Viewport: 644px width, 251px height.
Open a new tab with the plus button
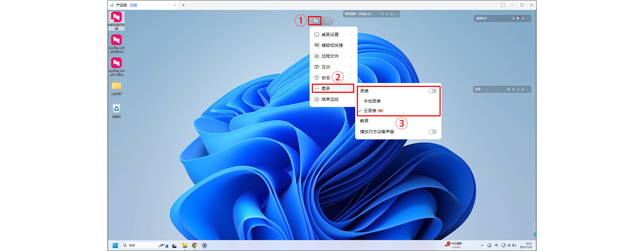pos(183,5)
